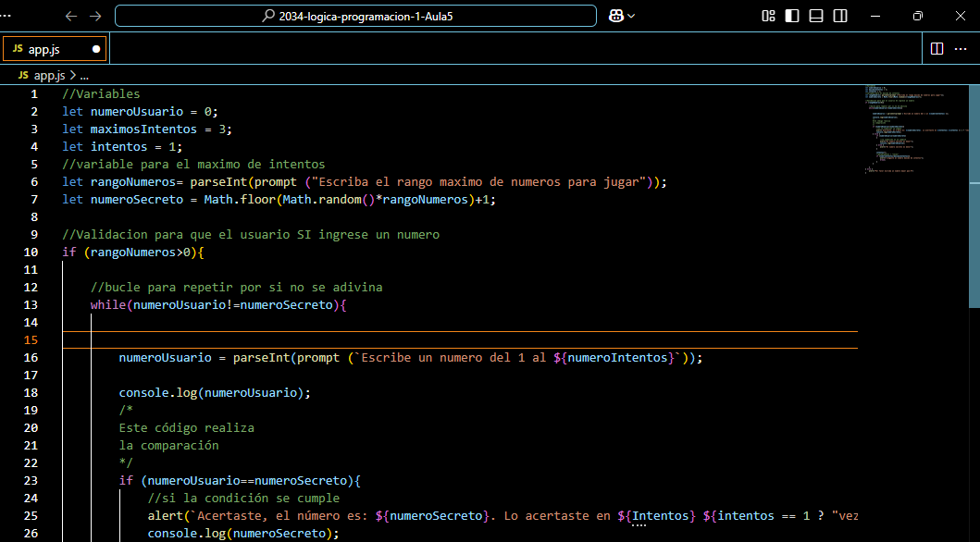
Task: Click app.js in the breadcrumb
Action: click(49, 76)
